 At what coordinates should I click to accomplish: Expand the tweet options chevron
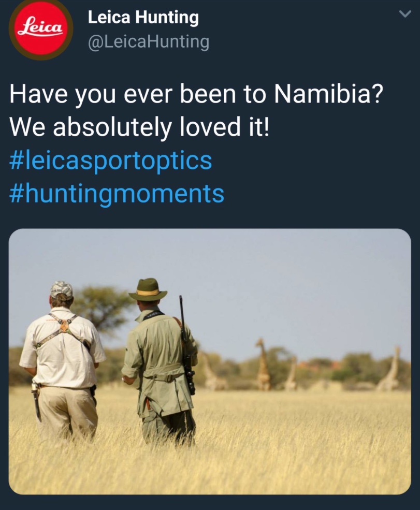(x=405, y=14)
